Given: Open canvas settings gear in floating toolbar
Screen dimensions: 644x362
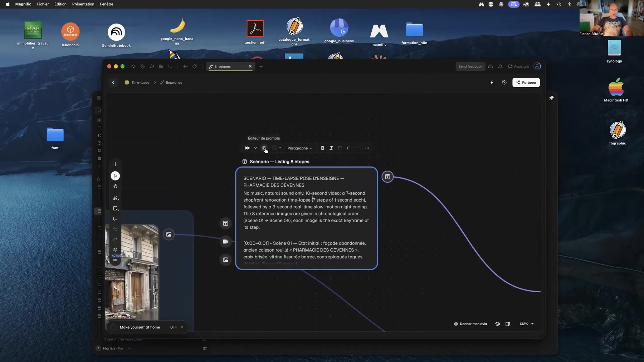Looking at the screenshot, I should tap(115, 250).
